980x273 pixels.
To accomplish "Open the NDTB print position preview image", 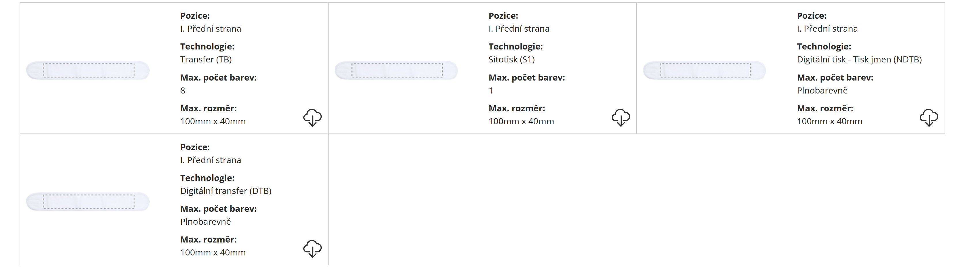I will tap(705, 70).
